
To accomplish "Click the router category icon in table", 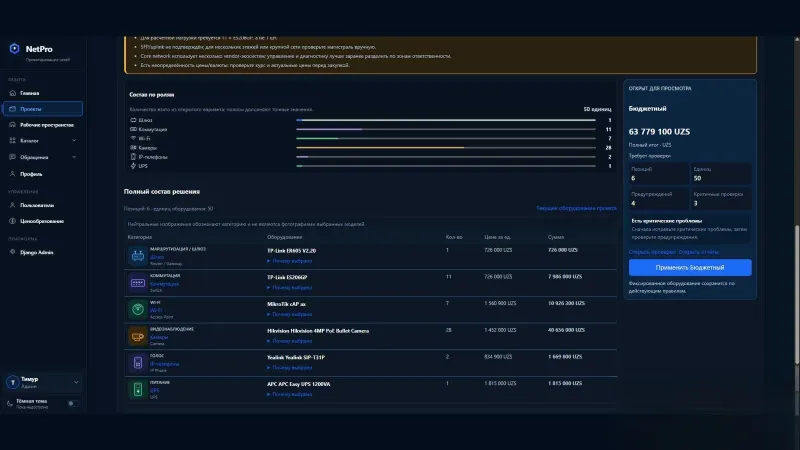I will (138, 256).
